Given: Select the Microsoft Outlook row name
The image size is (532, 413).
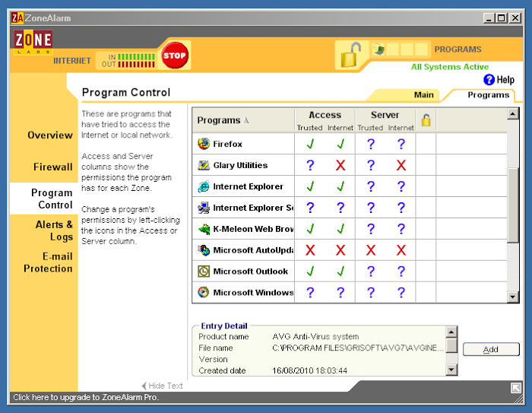Looking at the screenshot, I should (x=250, y=272).
